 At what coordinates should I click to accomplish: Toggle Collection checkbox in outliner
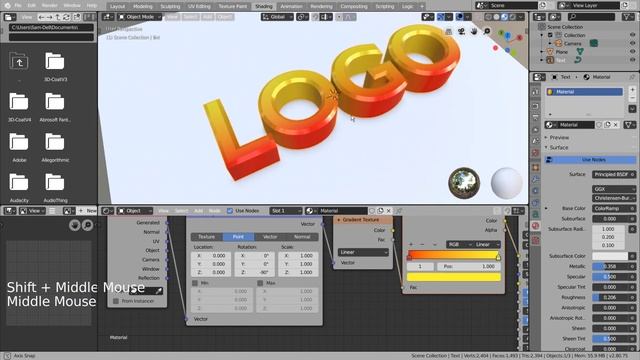[550, 35]
